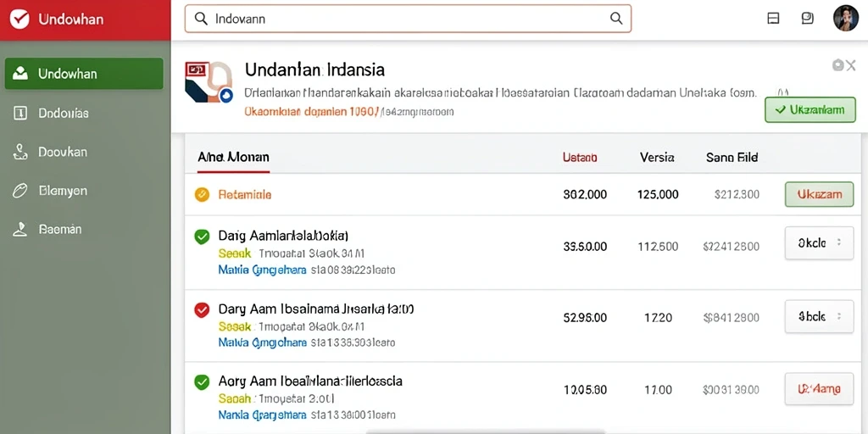Click the blue link under Darg Aamlanlalabokia
Image resolution: width=868 pixels, height=434 pixels.
pos(263,270)
